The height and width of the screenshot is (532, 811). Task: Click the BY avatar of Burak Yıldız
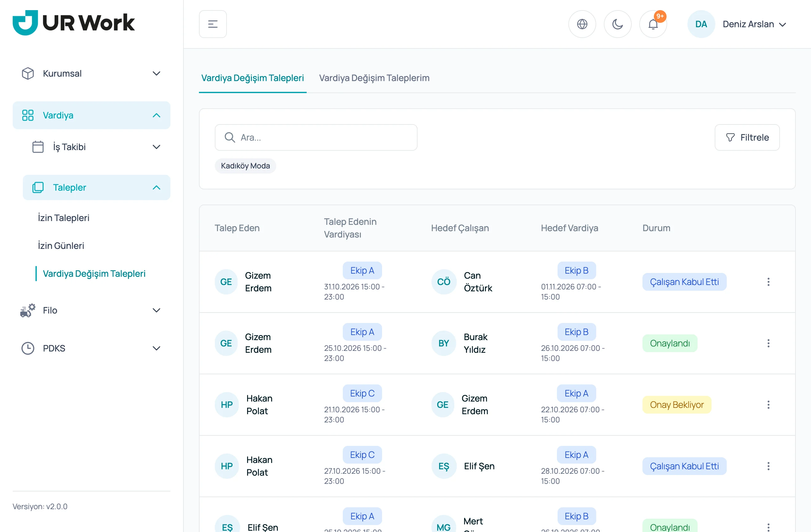444,343
